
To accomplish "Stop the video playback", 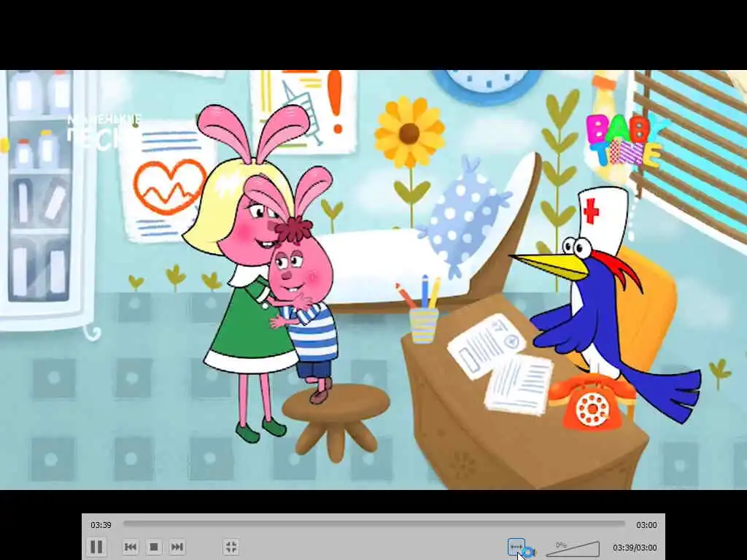I will pos(154,547).
